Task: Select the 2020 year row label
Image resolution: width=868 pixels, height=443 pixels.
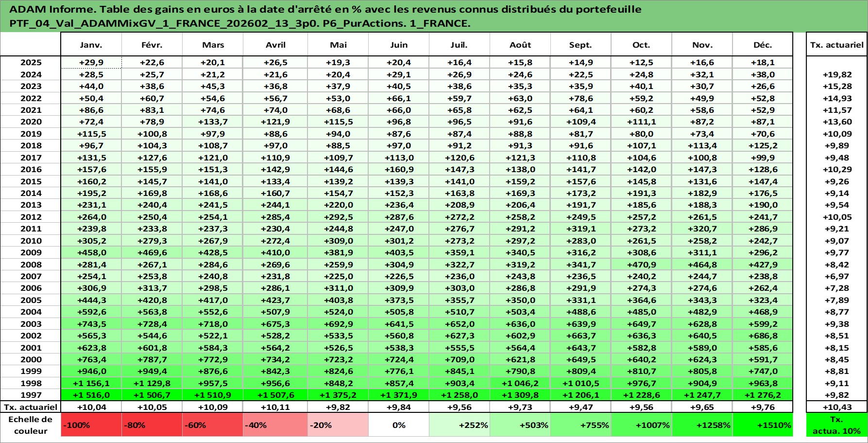Action: pyautogui.click(x=31, y=122)
